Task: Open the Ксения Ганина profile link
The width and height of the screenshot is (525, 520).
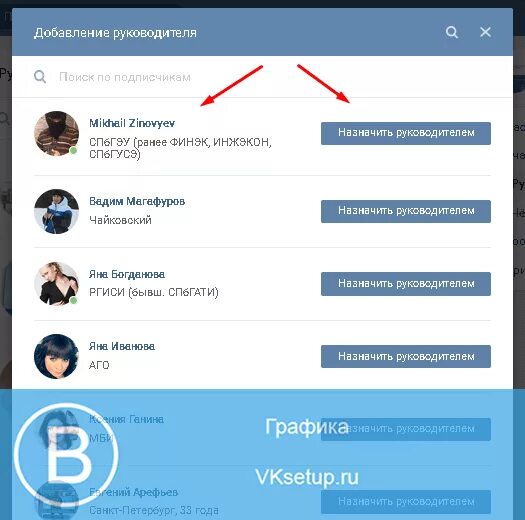Action: (126, 419)
